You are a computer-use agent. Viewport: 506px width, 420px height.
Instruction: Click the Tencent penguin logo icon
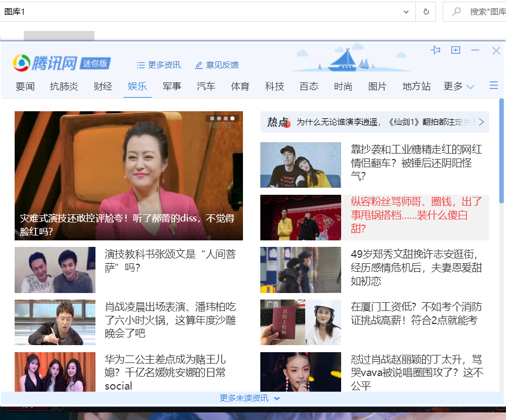coord(22,62)
